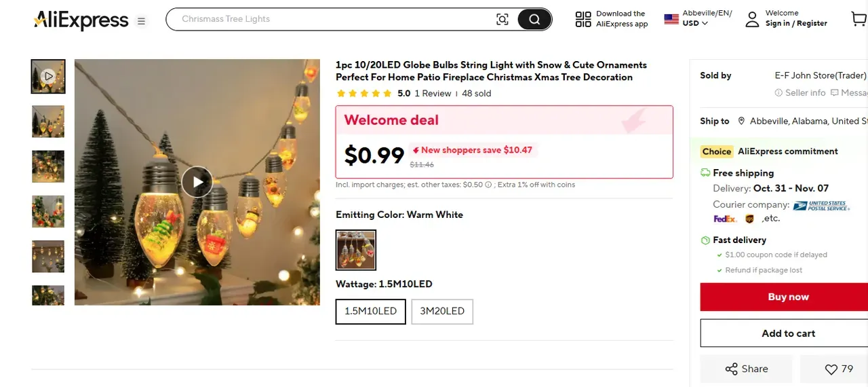Click the Seller info link

click(801, 92)
